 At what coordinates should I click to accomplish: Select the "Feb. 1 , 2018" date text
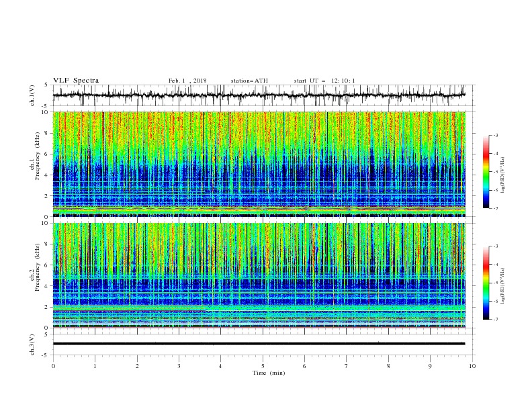(x=187, y=81)
